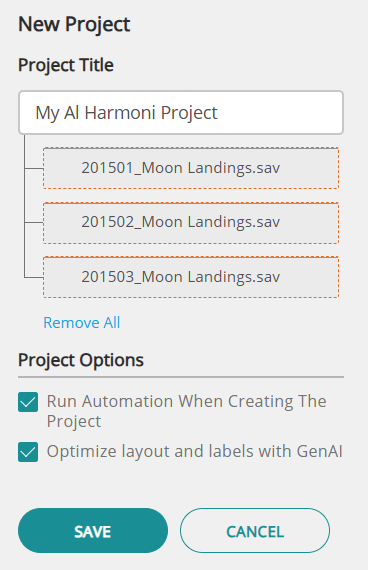Screen dimensions: 368x570
Task: Click the checkmark icon beside Run Automation
Action: (28, 402)
